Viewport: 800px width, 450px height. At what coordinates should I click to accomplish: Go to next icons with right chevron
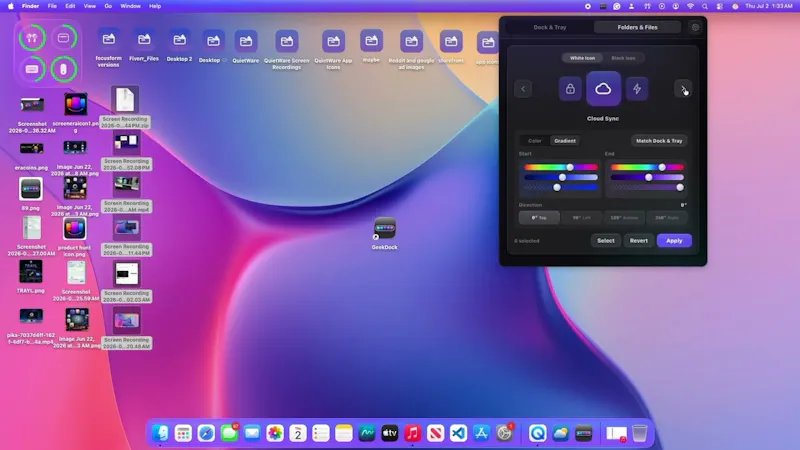point(683,89)
